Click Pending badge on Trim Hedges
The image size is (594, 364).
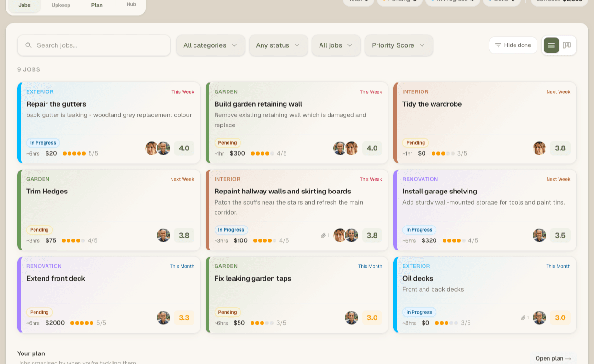click(x=39, y=230)
